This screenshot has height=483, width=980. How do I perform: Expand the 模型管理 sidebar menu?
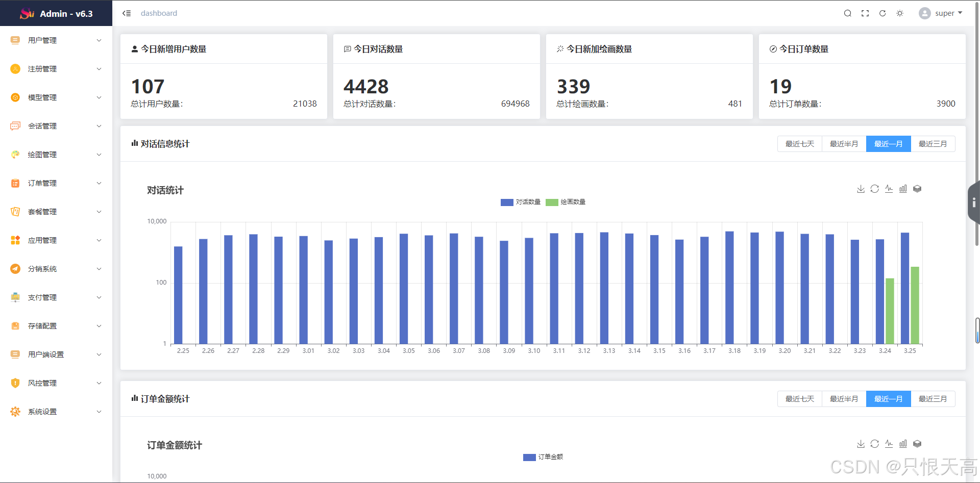click(x=56, y=97)
